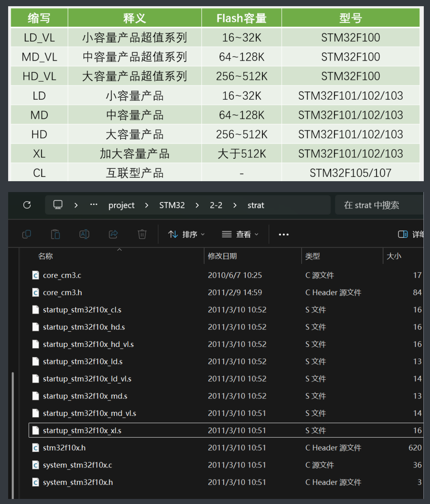
Task: Sort by 大小 column header
Action: [394, 256]
